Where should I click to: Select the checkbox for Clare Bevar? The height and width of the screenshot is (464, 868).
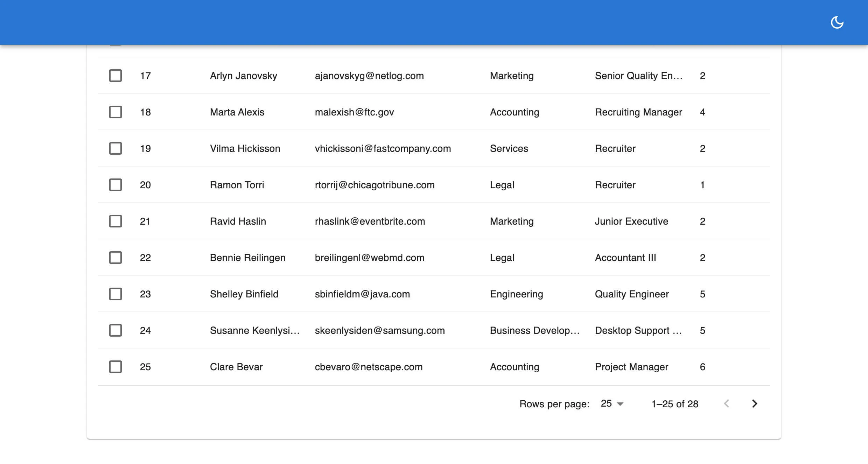(x=115, y=367)
